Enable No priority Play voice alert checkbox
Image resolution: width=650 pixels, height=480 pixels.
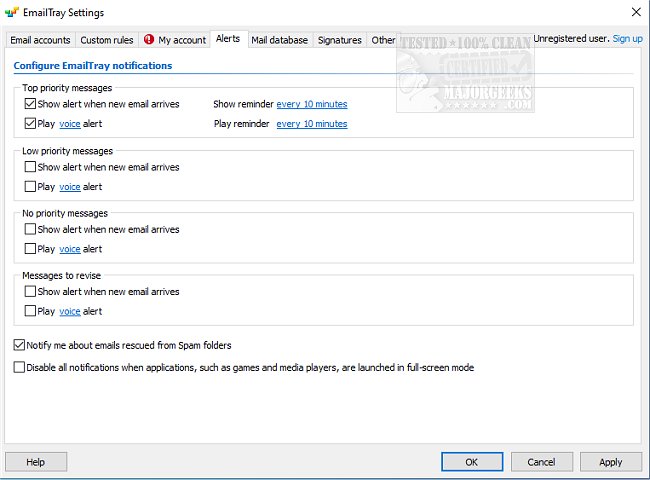pyautogui.click(x=30, y=249)
